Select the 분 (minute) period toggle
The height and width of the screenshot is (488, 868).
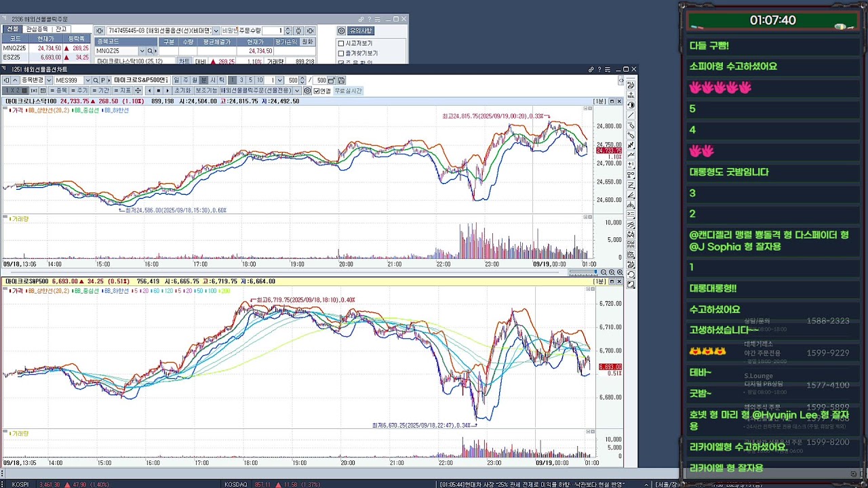pos(203,80)
